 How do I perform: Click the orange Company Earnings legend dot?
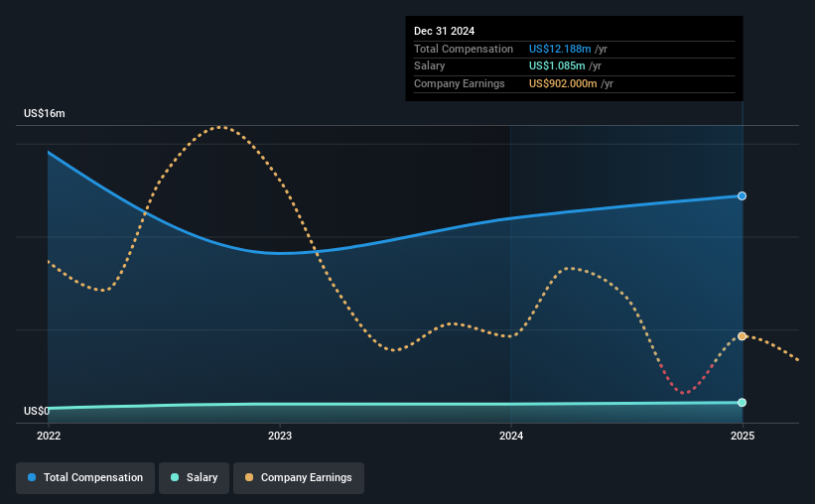click(249, 477)
